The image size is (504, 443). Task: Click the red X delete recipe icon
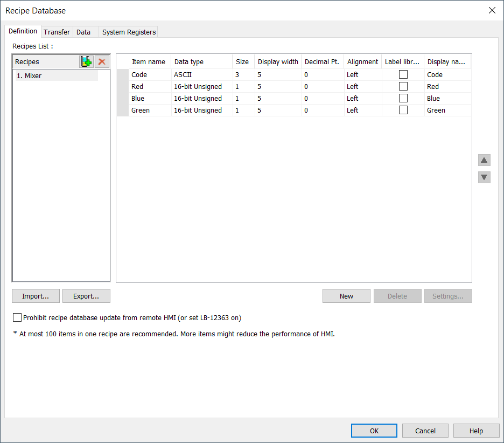[102, 61]
